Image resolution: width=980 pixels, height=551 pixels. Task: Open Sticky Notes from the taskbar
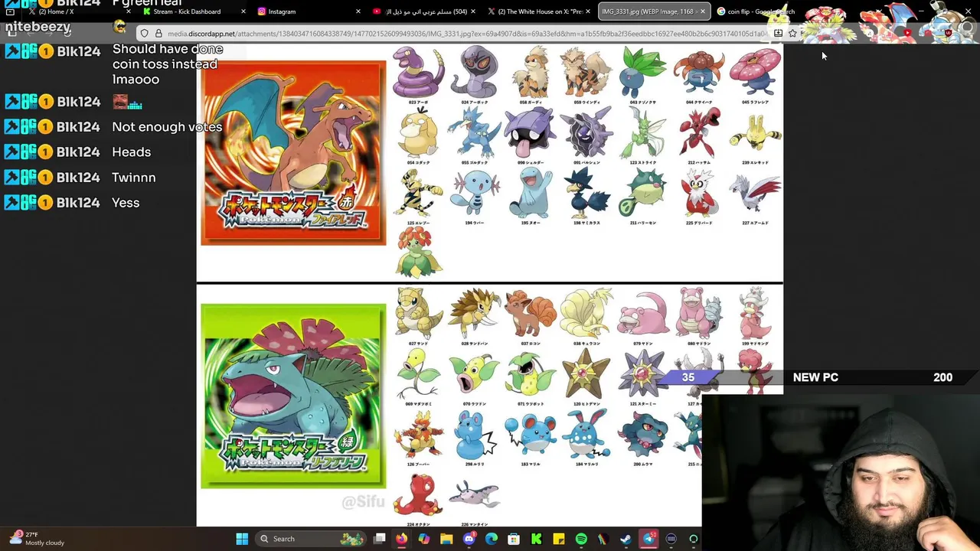coord(559,539)
